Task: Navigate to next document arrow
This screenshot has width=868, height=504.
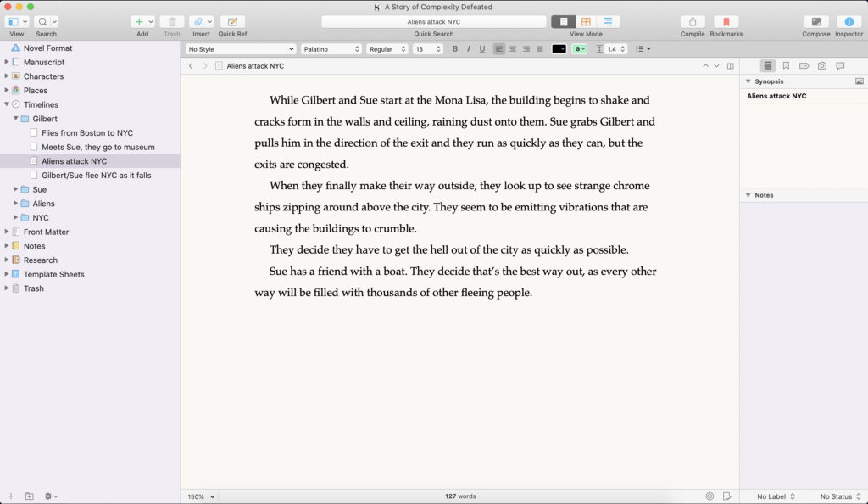Action: (x=716, y=66)
